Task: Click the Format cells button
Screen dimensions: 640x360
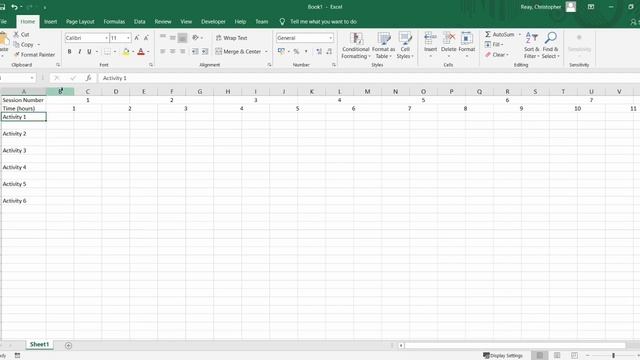Action: (467, 44)
